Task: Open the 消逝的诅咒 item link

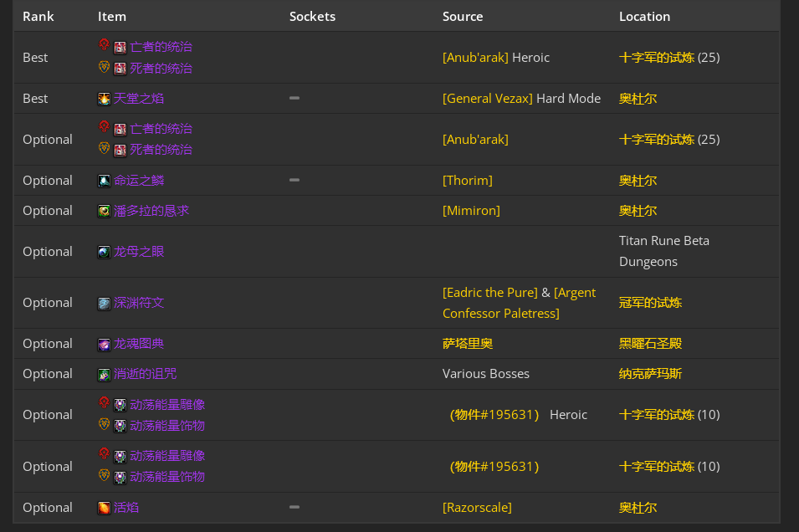Action: [x=146, y=374]
